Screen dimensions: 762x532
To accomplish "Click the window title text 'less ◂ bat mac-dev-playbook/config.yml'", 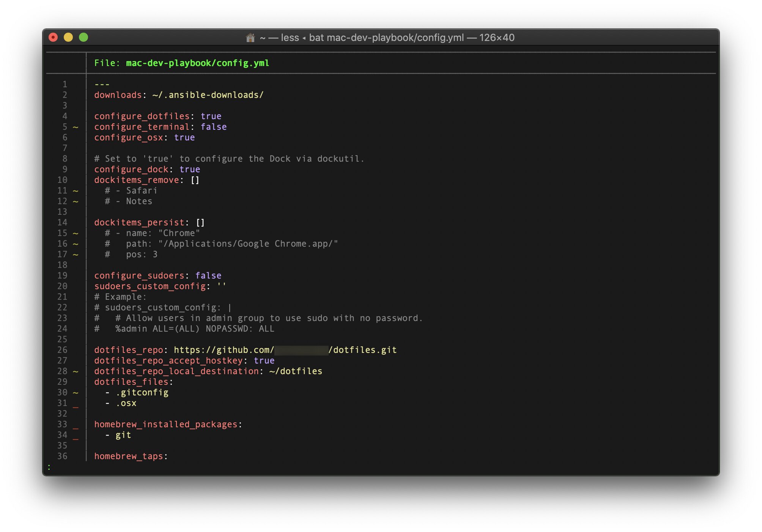I will [x=372, y=38].
